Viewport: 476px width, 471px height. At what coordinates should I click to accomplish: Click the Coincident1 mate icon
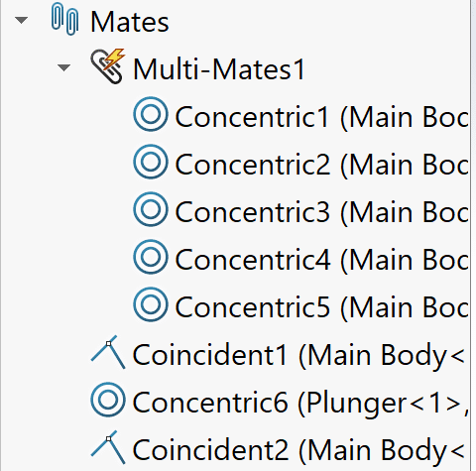point(108,352)
